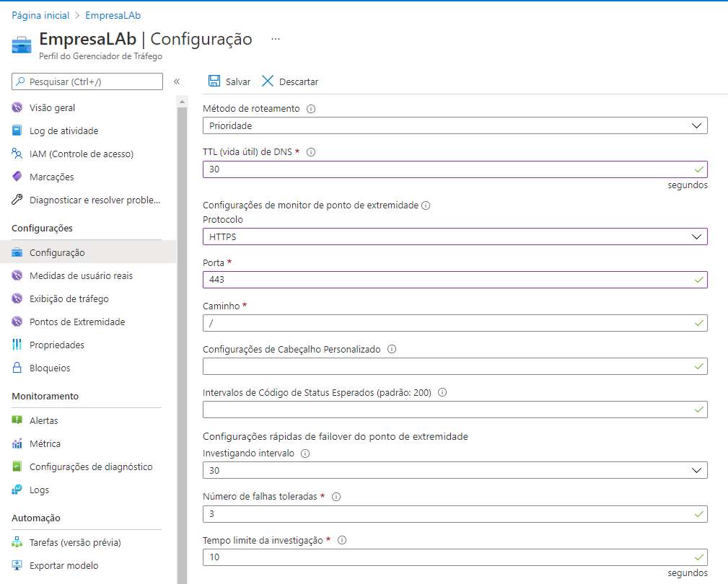Viewport: 728px width, 584px height.
Task: Show info for Configurações de monitor de ponto
Action: tap(426, 205)
